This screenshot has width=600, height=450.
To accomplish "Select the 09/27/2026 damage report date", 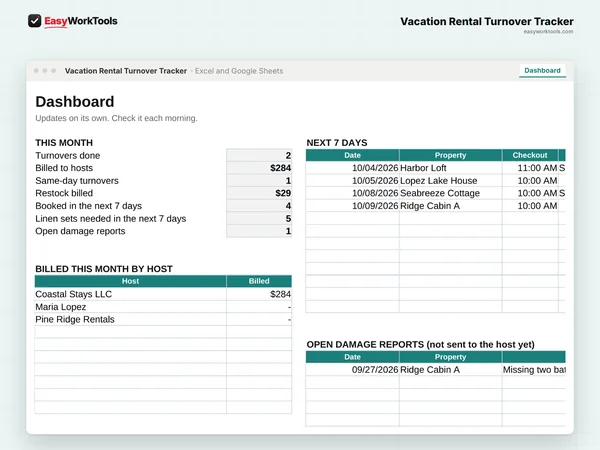I will [352, 370].
